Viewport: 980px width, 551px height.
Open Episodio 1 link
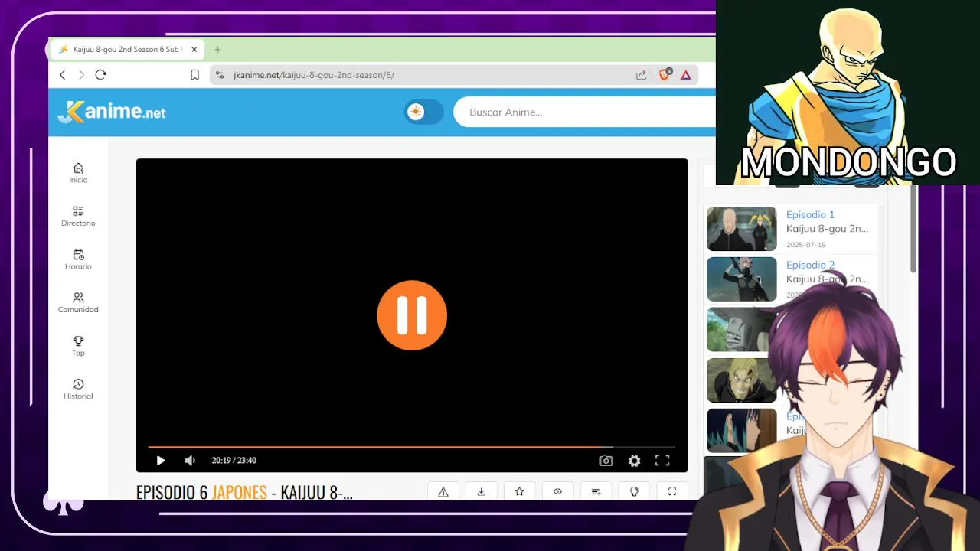tap(810, 214)
